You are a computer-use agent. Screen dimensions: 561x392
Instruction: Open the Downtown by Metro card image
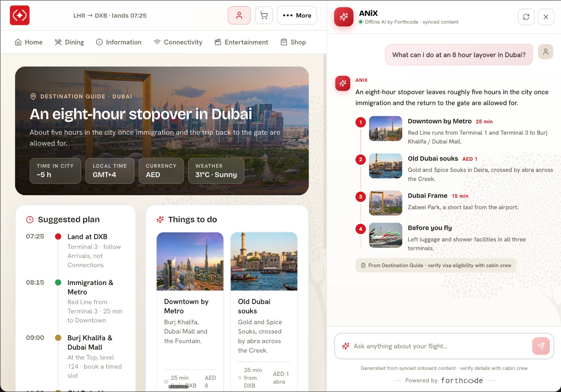[190, 261]
